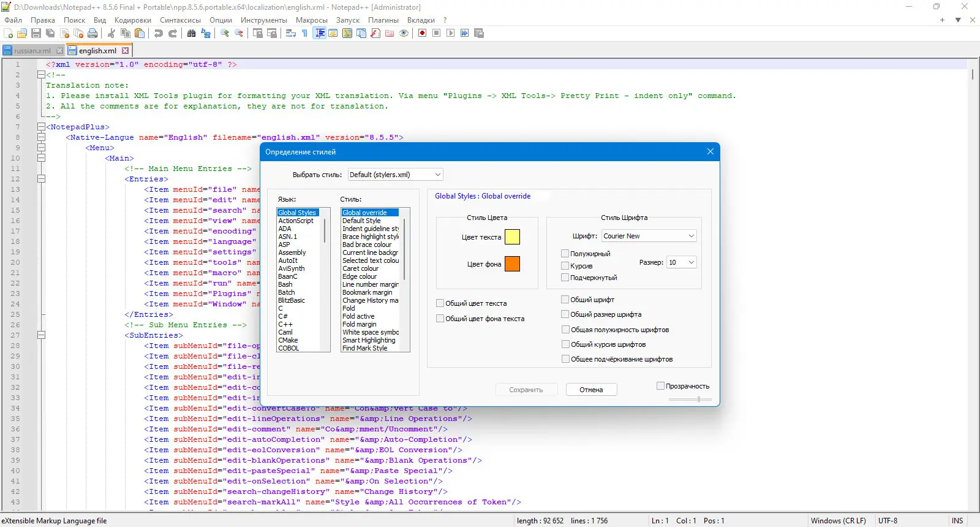The image size is (980, 527).
Task: Expand the Шрифт Courier New dropdown
Action: tap(649, 236)
